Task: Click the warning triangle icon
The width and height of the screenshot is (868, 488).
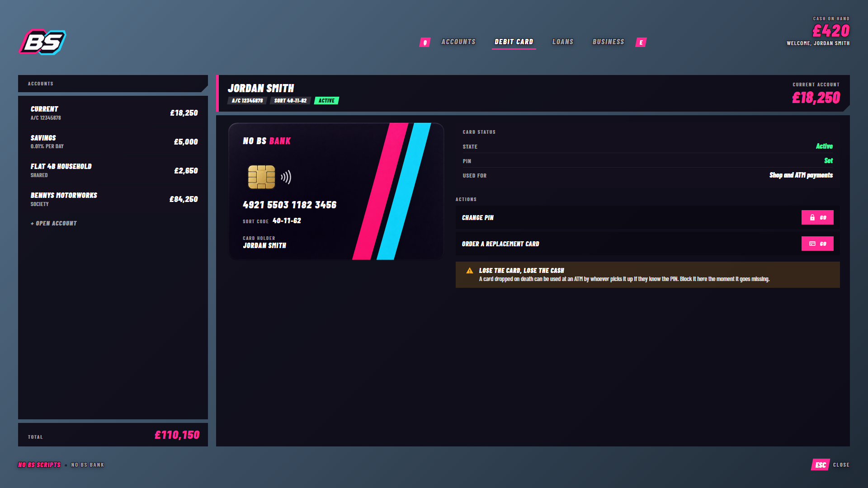Action: click(470, 271)
